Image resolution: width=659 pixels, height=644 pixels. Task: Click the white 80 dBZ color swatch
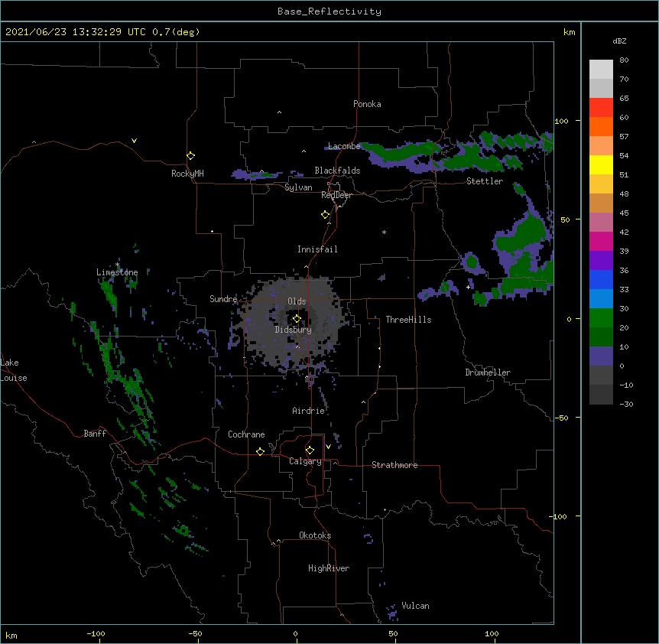coord(601,70)
